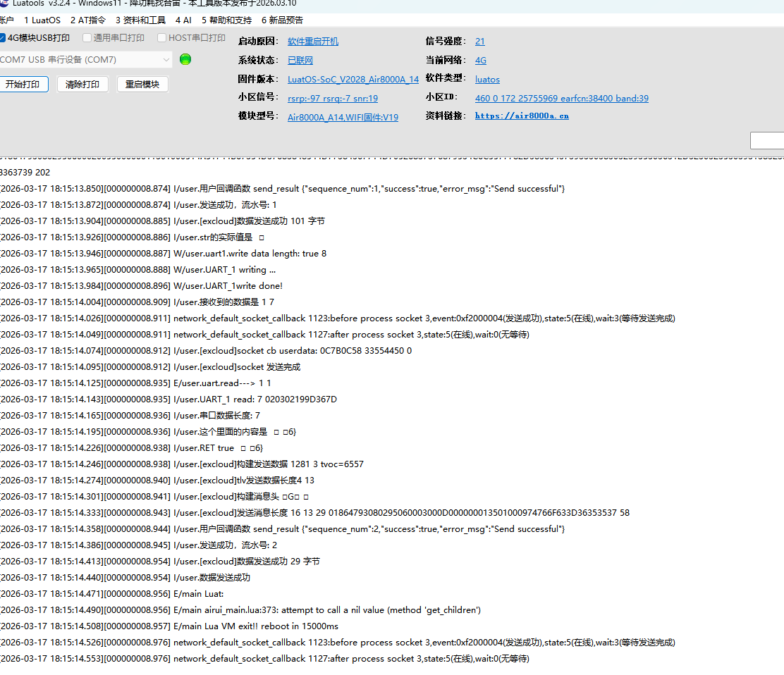
Task: Open the 1 LuatOS menu
Action: click(x=42, y=20)
